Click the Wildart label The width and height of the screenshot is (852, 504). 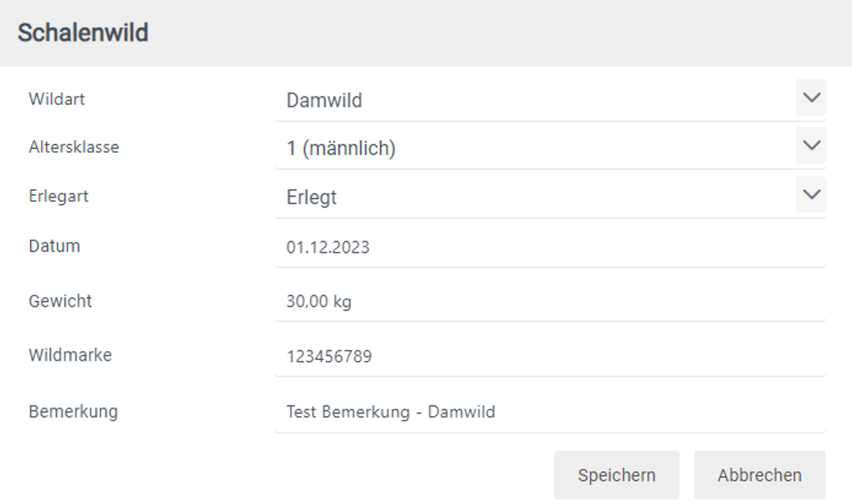tap(57, 99)
